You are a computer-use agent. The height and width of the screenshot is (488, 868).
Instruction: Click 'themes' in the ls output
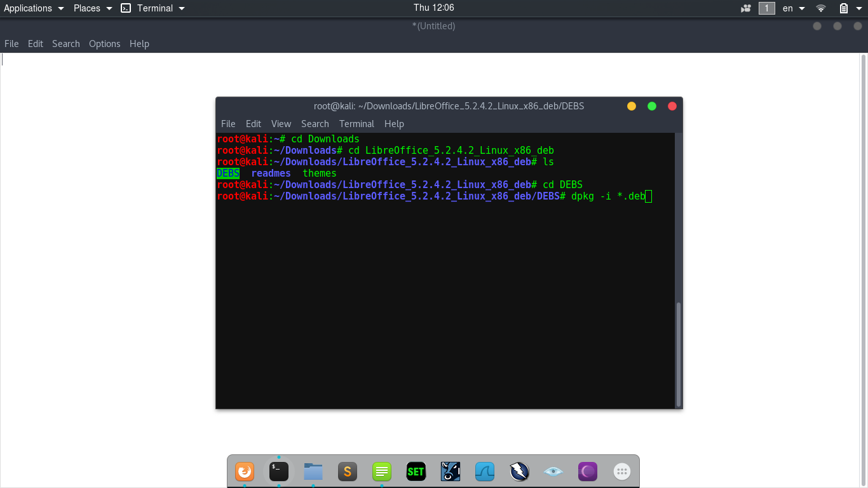[x=320, y=173]
